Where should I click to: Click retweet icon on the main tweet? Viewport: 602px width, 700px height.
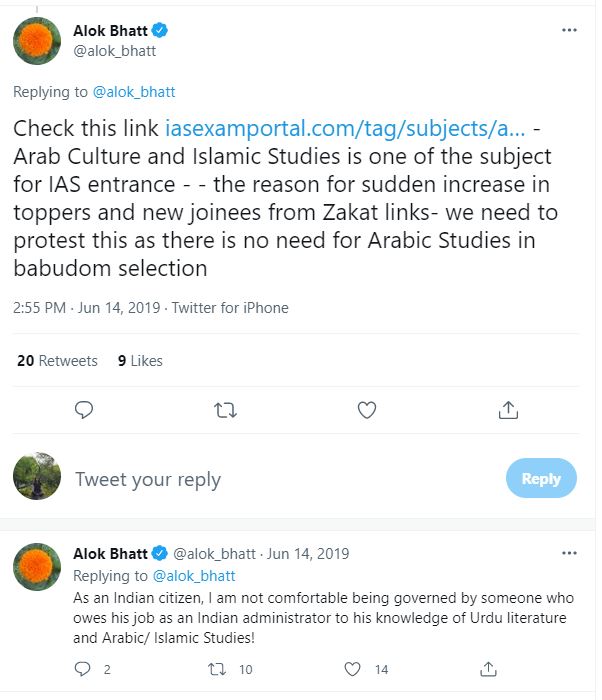(226, 409)
